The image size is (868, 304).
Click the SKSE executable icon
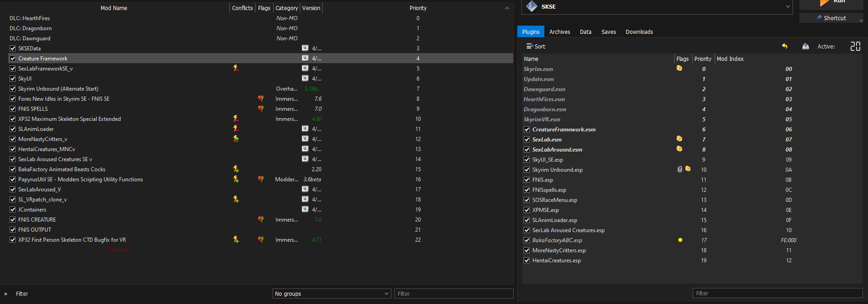coord(532,6)
